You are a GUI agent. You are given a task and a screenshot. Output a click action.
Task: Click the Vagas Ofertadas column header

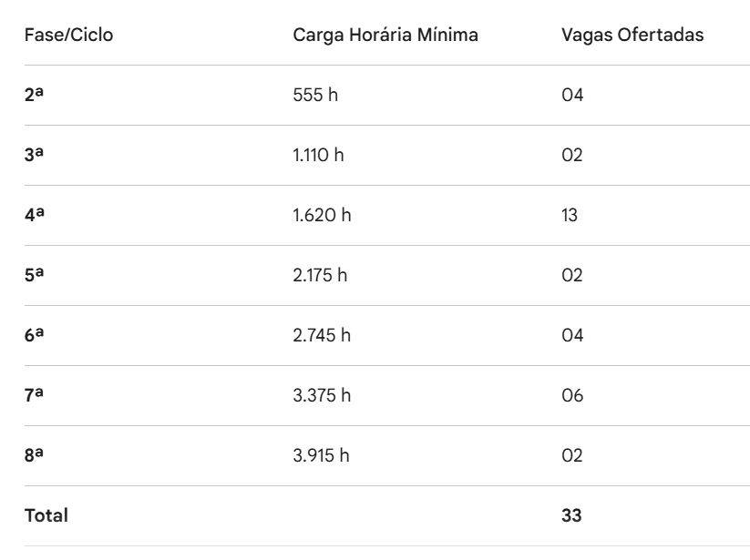632,36
